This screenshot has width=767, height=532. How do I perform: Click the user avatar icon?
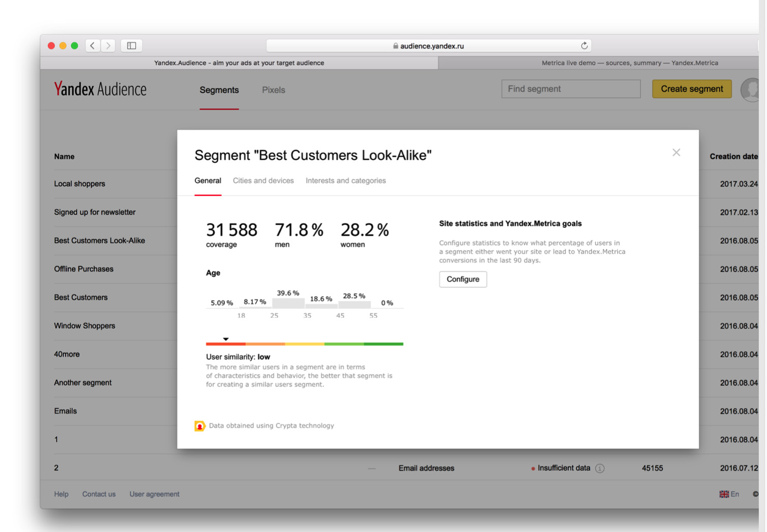750,90
